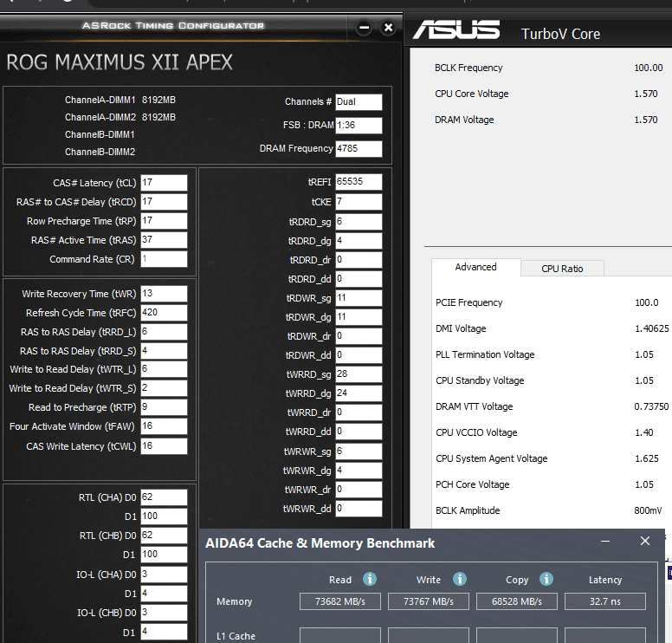Viewport: 672px width, 643px height.
Task: Click the tWRRD_sg field showing 28
Action: click(359, 374)
